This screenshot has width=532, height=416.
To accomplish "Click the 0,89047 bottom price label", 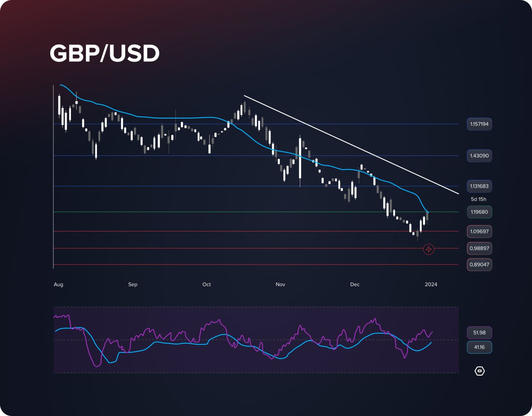I will [x=479, y=265].
